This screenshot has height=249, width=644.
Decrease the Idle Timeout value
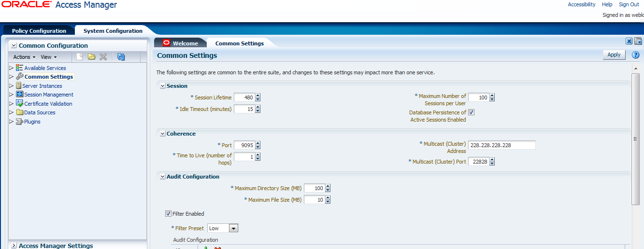(x=258, y=111)
